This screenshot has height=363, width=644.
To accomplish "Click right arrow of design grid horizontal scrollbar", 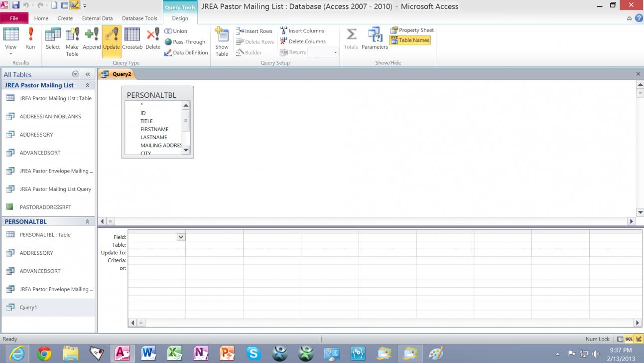I will [638, 323].
